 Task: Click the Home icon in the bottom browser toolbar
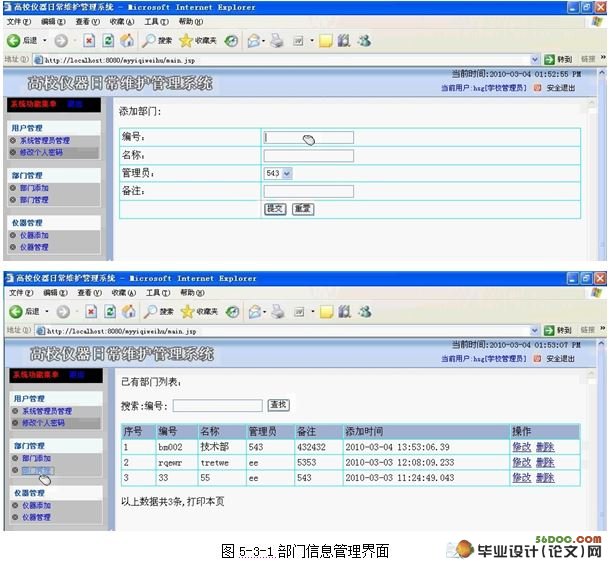pyautogui.click(x=127, y=311)
